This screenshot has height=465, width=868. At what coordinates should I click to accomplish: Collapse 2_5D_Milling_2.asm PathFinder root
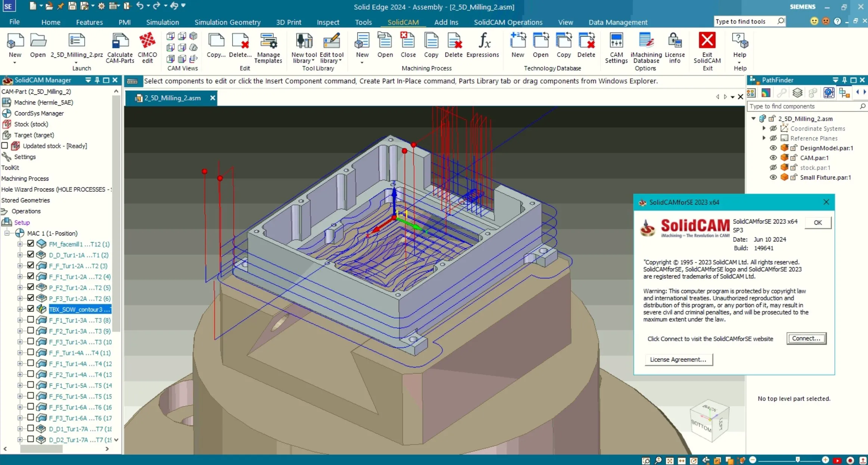pyautogui.click(x=753, y=118)
